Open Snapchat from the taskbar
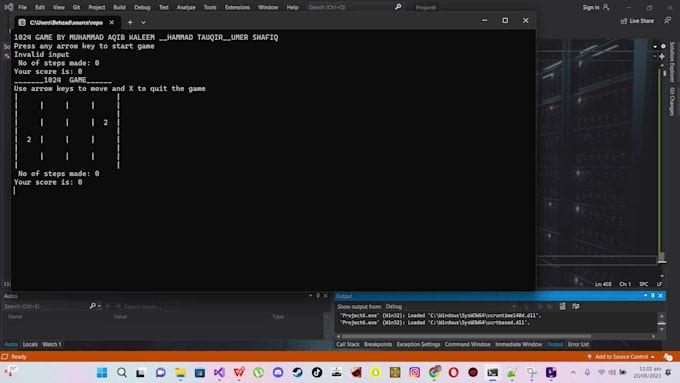 coord(376,373)
